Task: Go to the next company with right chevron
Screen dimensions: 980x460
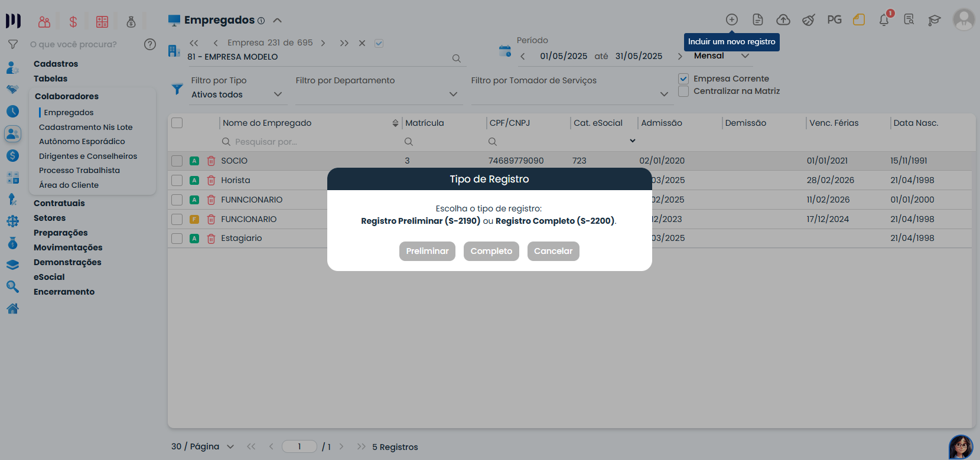Action: (323, 43)
